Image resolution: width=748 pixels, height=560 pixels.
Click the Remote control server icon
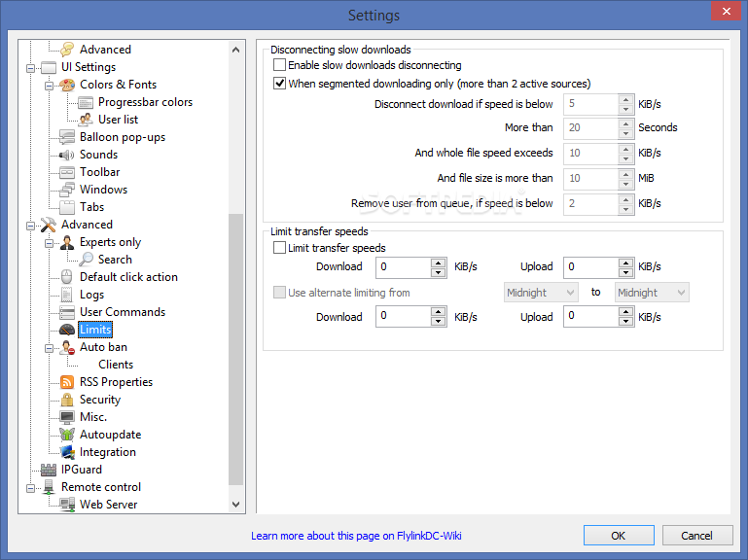click(x=49, y=487)
